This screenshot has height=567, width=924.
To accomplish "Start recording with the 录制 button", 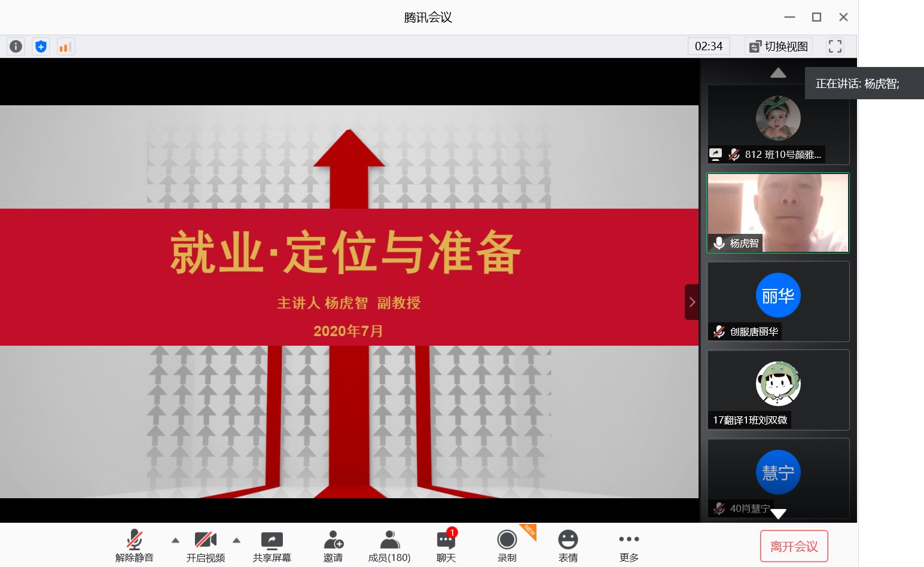I will coord(507,547).
